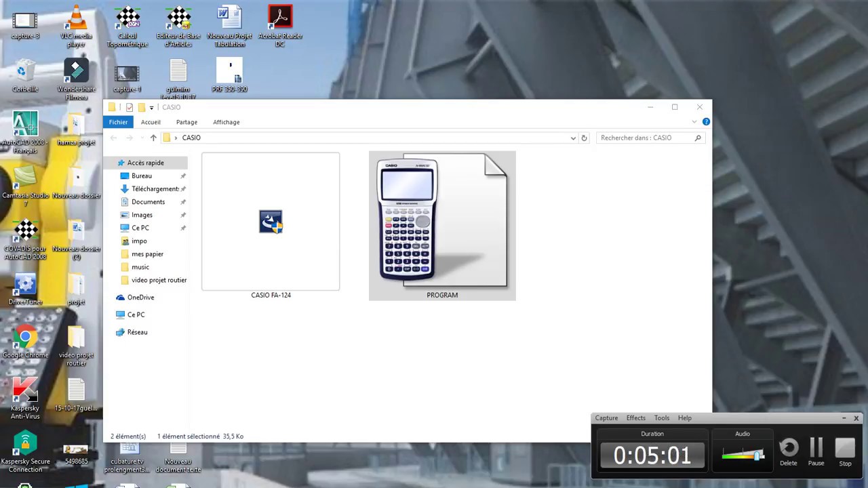
Task: Open the video projet routier desktop folder
Action: click(76, 347)
